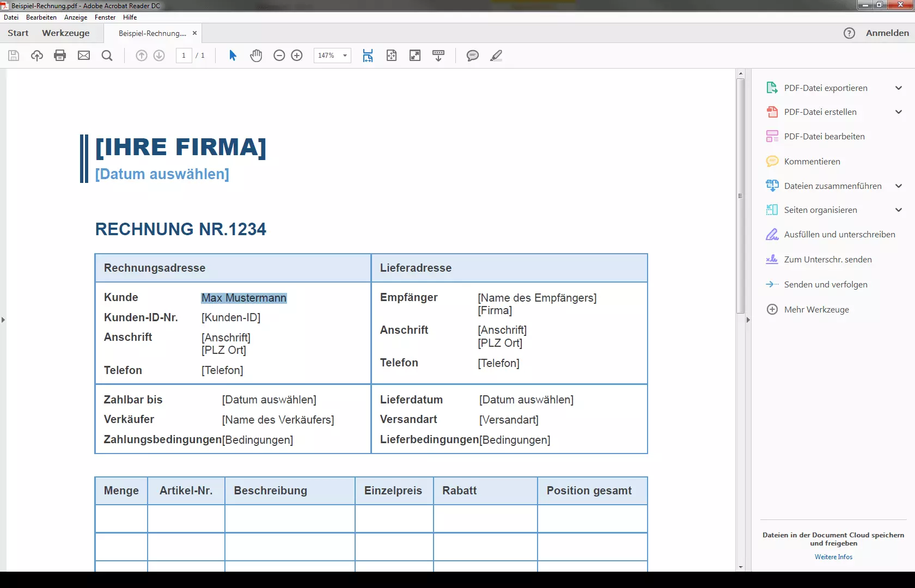Click Seiten organisieren icon

point(772,210)
